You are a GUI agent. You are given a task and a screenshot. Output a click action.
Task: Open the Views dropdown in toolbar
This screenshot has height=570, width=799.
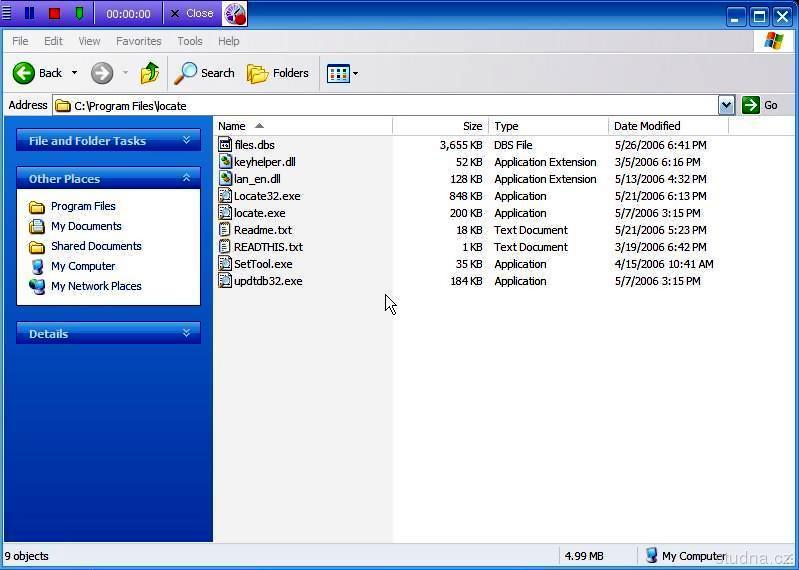point(342,73)
